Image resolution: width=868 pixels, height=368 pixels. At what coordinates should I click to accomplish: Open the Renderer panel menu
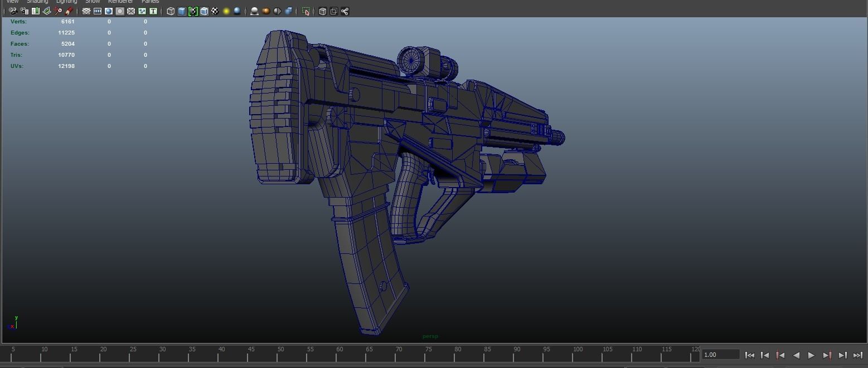[120, 2]
